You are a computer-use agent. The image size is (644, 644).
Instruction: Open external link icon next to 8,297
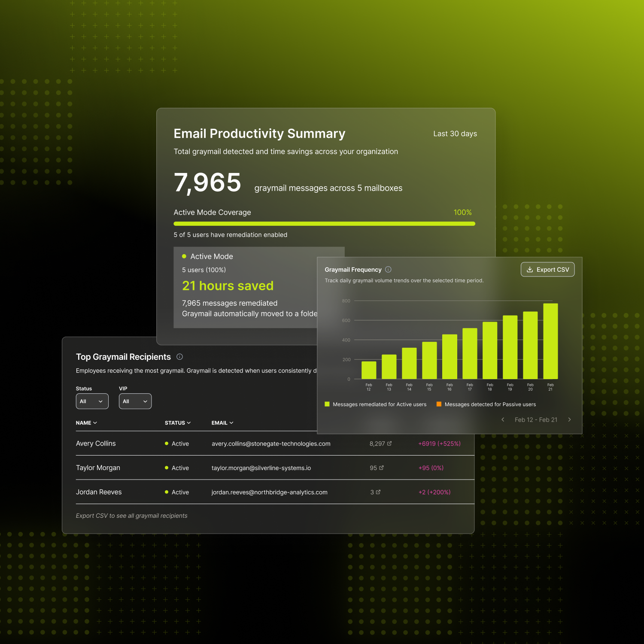(389, 444)
